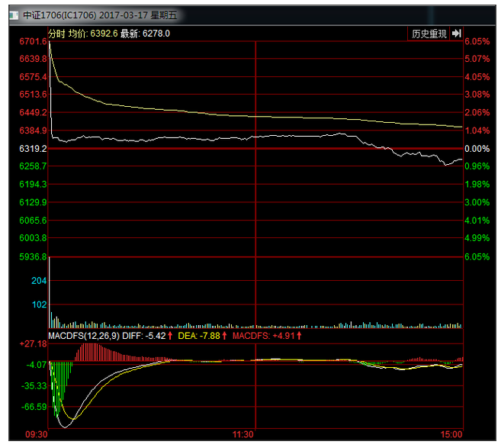
Task: Click the 6513.6 price axis label
Action: [x=33, y=95]
